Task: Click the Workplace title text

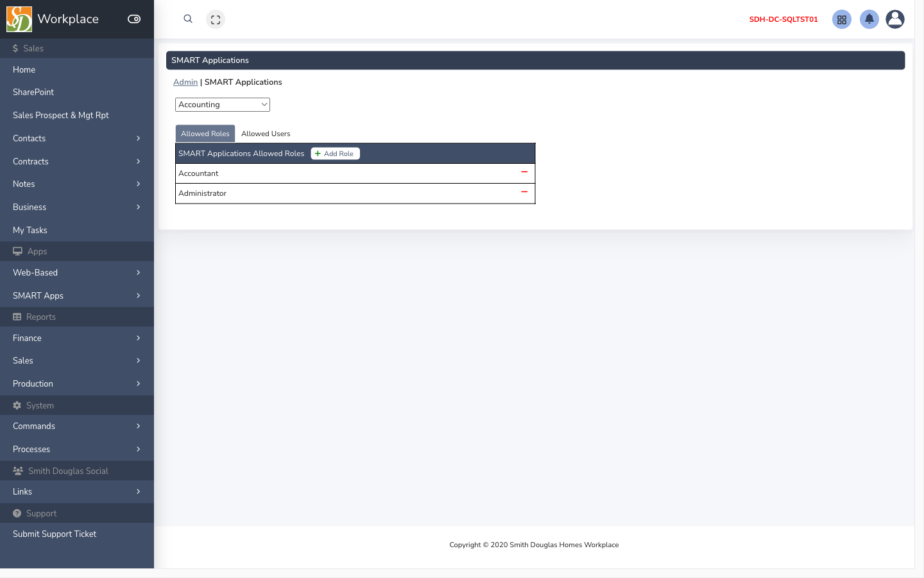Action: pyautogui.click(x=68, y=19)
